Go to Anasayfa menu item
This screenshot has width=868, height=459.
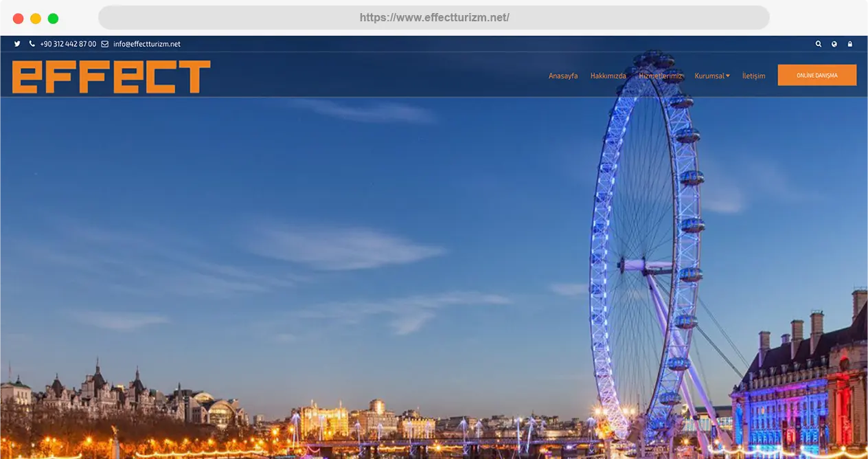tap(563, 76)
